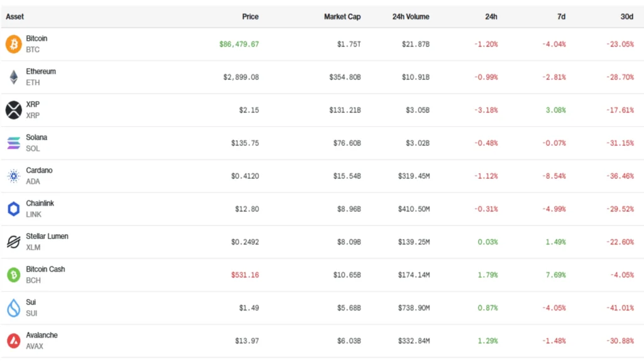
Task: Sort table by Price column header
Action: (x=250, y=17)
